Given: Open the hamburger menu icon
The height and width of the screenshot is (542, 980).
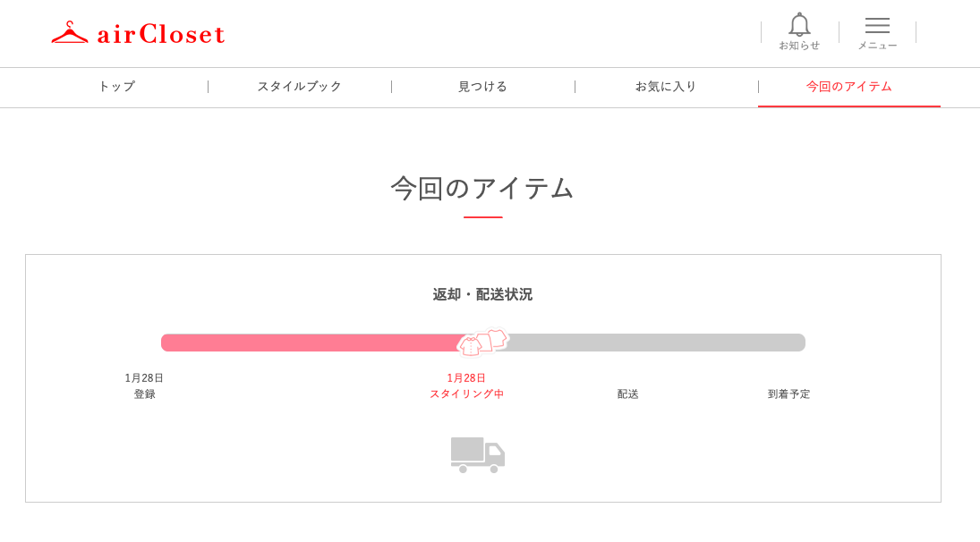Looking at the screenshot, I should [877, 26].
